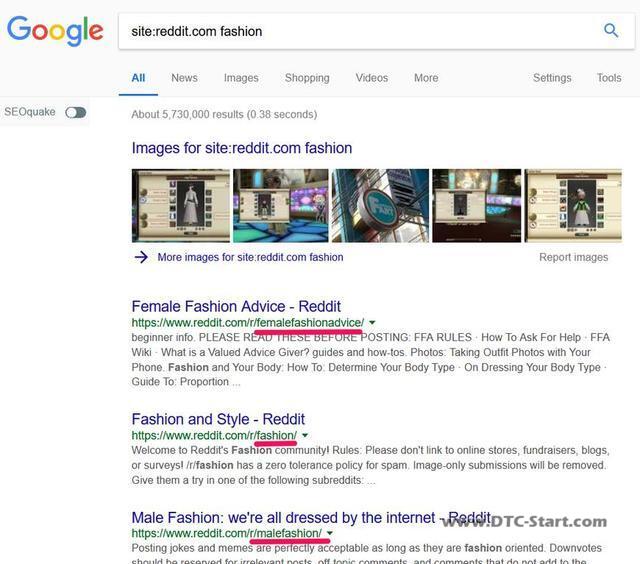
Task: Click the 'beginner info. PLEASE READ' snippet
Action: pos(371,360)
